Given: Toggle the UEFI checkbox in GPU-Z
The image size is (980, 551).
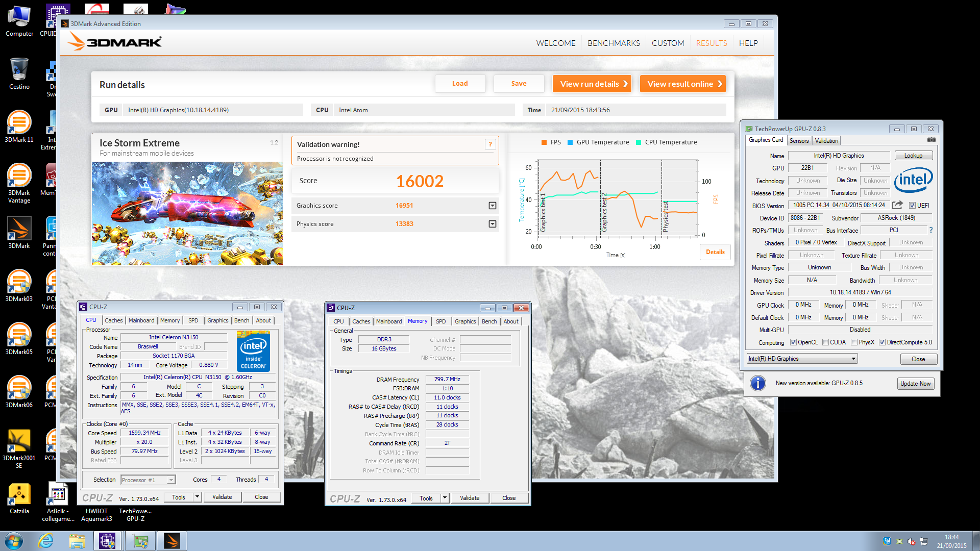Looking at the screenshot, I should tap(912, 206).
